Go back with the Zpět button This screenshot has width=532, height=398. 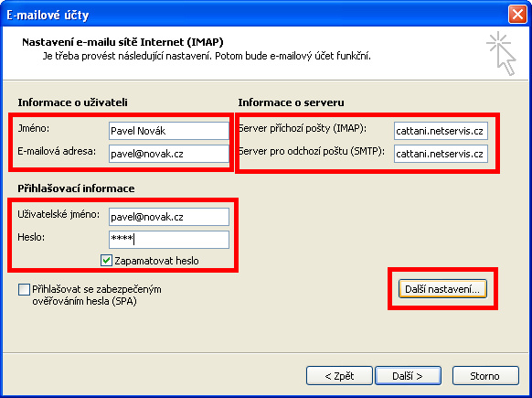pos(339,376)
